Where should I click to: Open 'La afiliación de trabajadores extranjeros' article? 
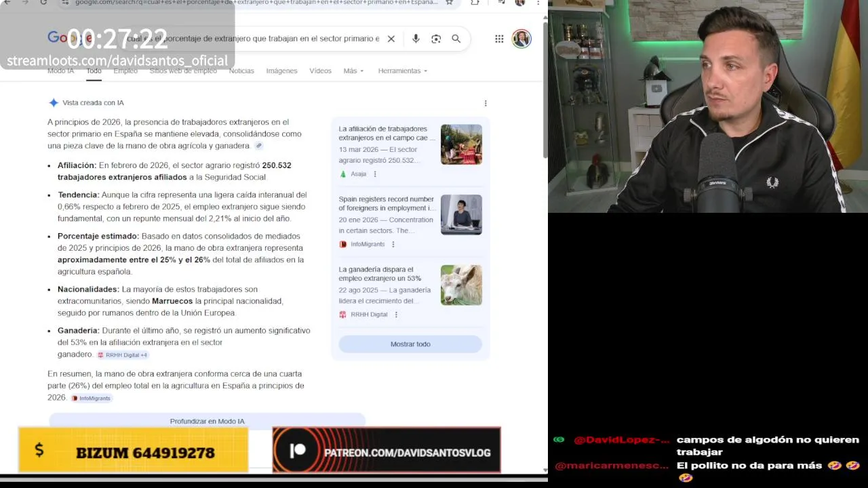[x=387, y=133]
